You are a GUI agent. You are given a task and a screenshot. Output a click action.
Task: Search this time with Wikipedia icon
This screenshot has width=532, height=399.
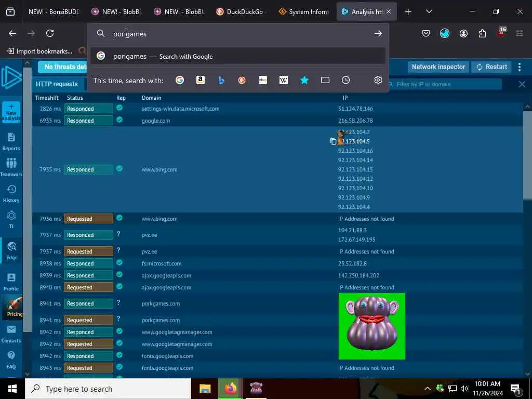point(284,80)
